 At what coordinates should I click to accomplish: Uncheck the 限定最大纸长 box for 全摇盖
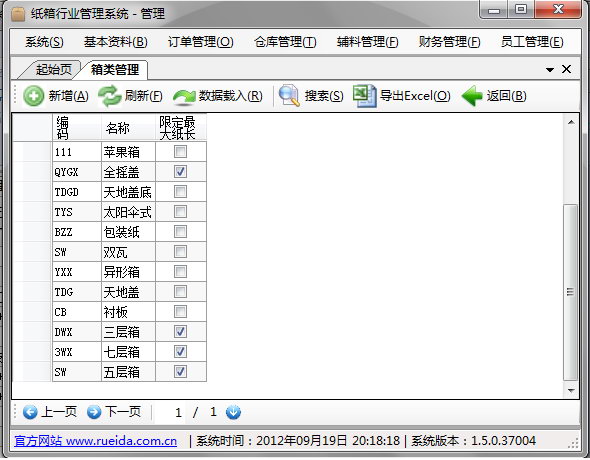click(180, 172)
